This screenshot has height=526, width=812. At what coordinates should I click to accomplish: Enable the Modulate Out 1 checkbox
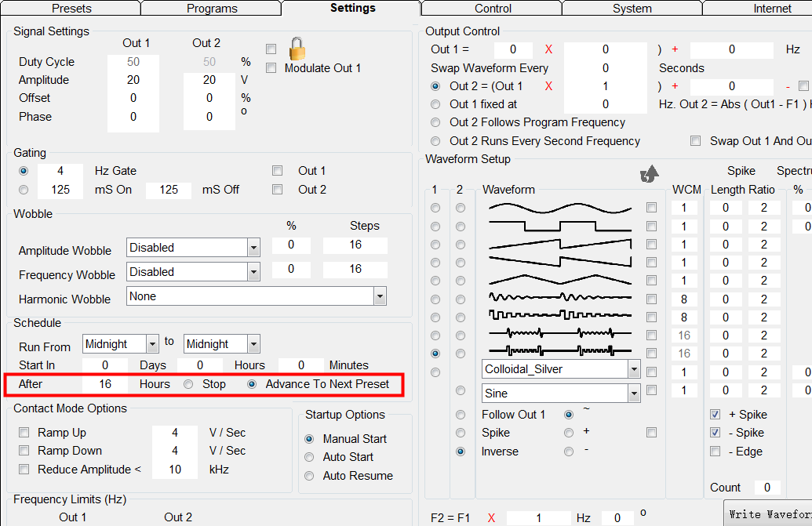[271, 68]
